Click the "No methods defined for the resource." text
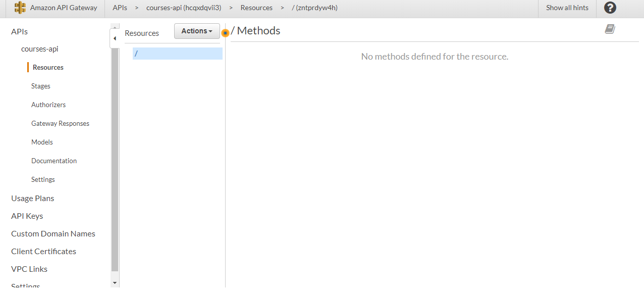The image size is (644, 291). pyautogui.click(x=435, y=57)
